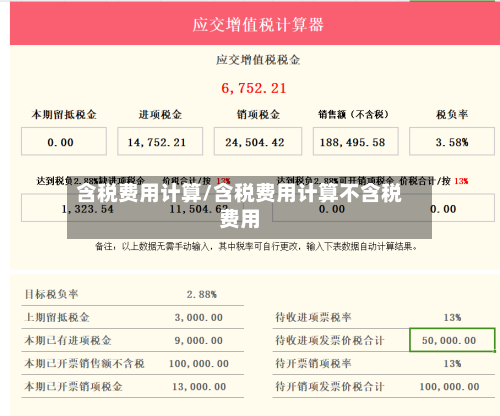
Task: Select the 目标税负率 row label
Action: pos(51,294)
